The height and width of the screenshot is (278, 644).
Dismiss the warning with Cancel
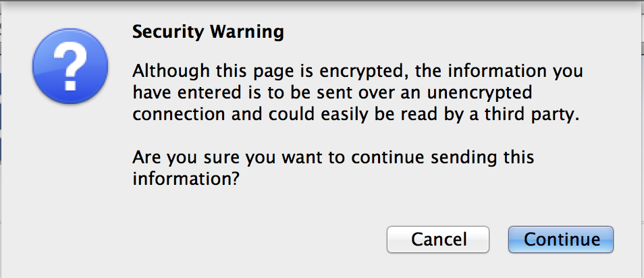pyautogui.click(x=438, y=240)
